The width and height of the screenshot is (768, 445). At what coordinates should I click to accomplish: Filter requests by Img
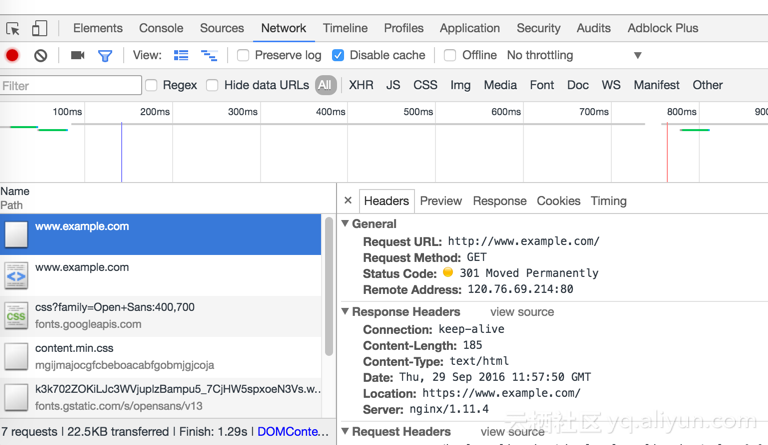pyautogui.click(x=460, y=85)
